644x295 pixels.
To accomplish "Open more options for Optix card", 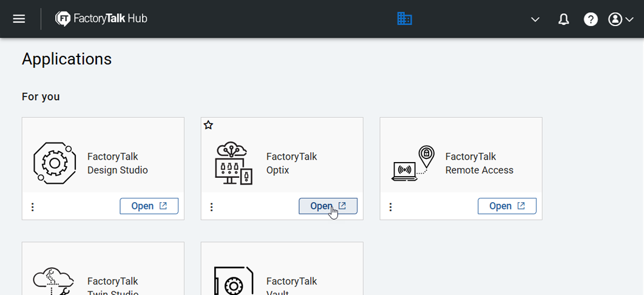I will [x=211, y=206].
